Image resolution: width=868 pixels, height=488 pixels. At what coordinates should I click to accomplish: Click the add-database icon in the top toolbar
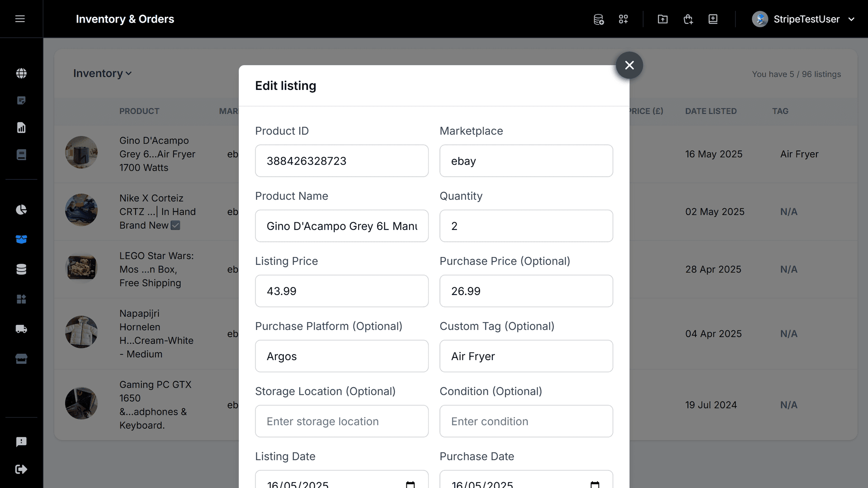point(599,19)
